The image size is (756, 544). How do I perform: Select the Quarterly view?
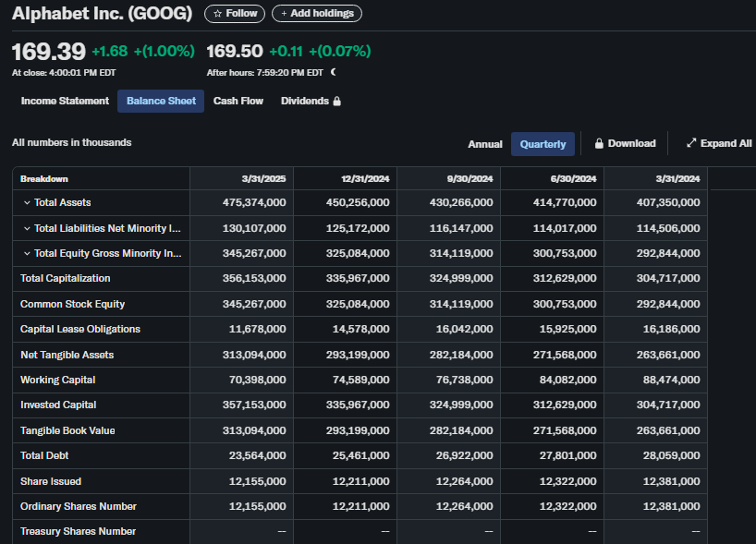tap(543, 144)
